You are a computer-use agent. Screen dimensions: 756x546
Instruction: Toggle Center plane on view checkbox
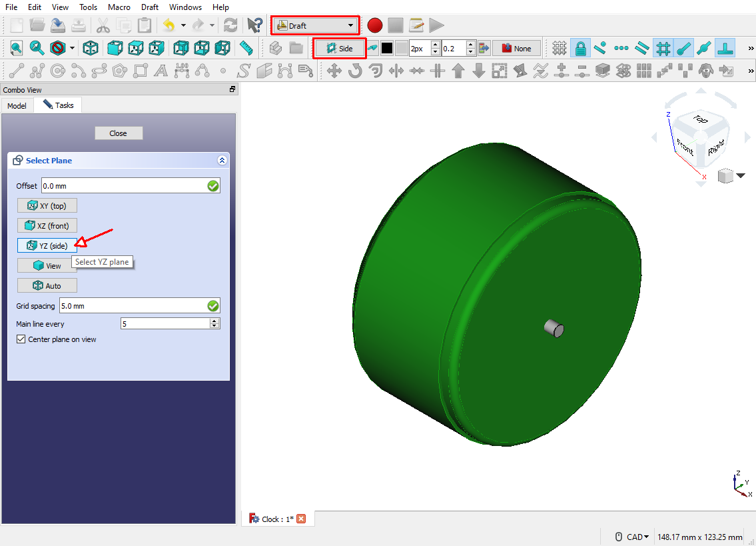point(21,339)
